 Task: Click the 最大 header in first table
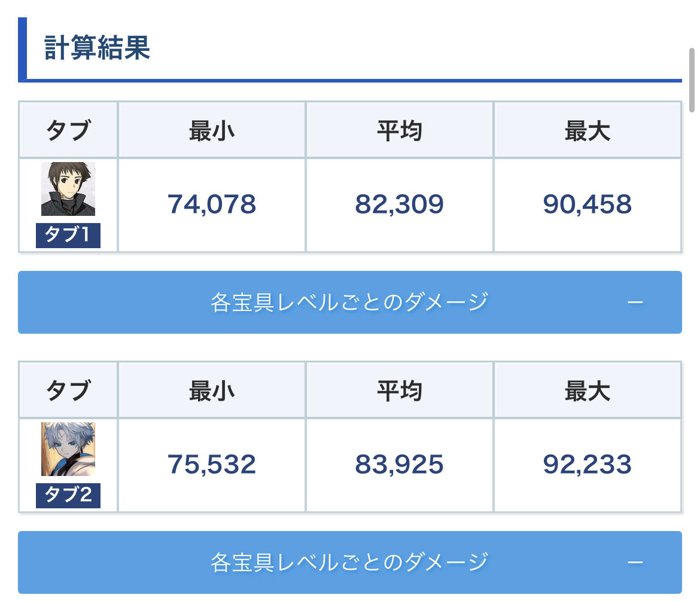(587, 130)
